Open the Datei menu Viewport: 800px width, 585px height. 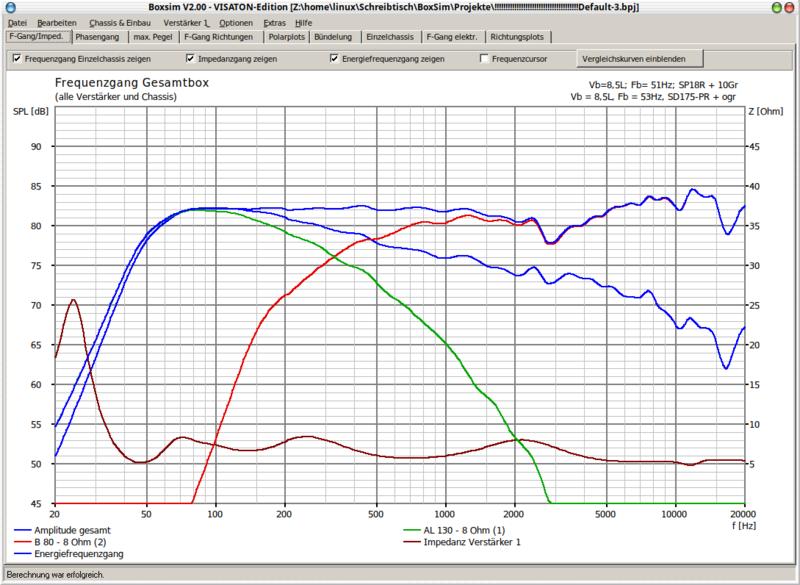coord(17,22)
